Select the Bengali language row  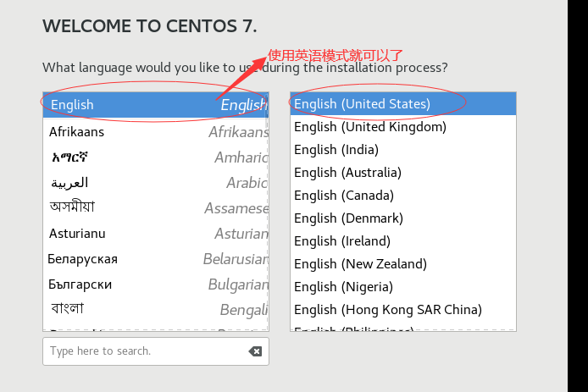156,310
